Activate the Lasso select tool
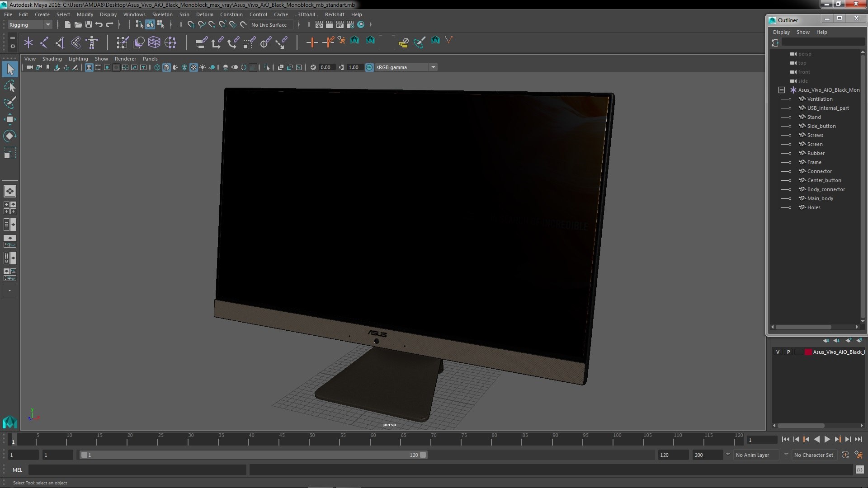 tap(9, 86)
